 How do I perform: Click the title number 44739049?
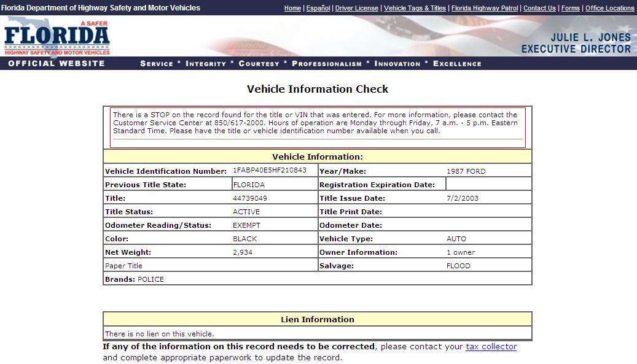point(250,198)
